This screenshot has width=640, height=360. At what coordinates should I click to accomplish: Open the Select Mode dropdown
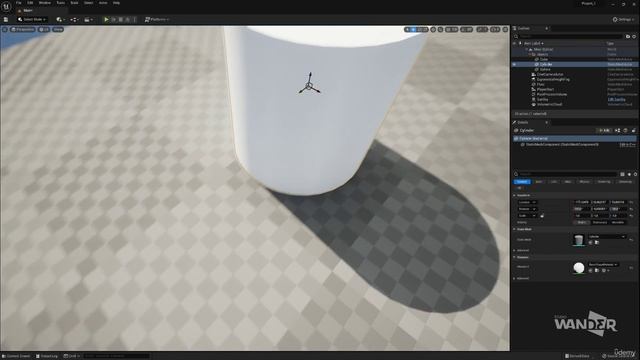tap(32, 19)
